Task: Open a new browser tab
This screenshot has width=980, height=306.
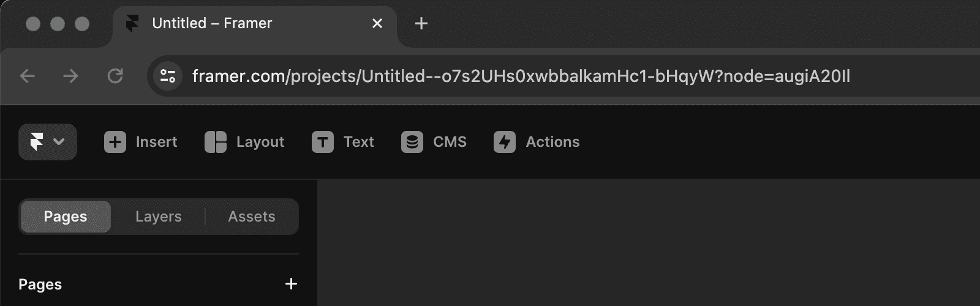Action: (x=421, y=23)
